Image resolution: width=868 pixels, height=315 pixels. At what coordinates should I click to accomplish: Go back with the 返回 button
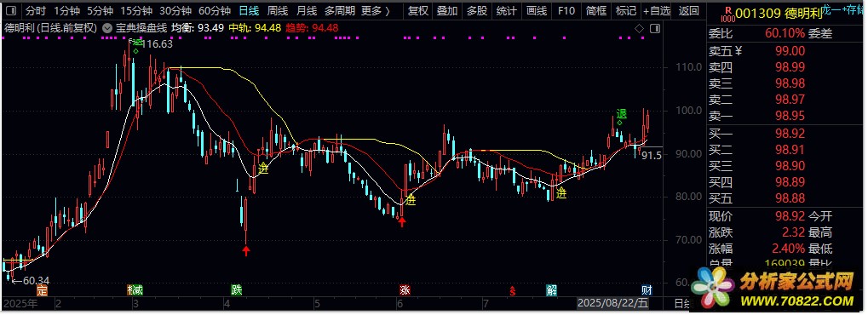(688, 10)
